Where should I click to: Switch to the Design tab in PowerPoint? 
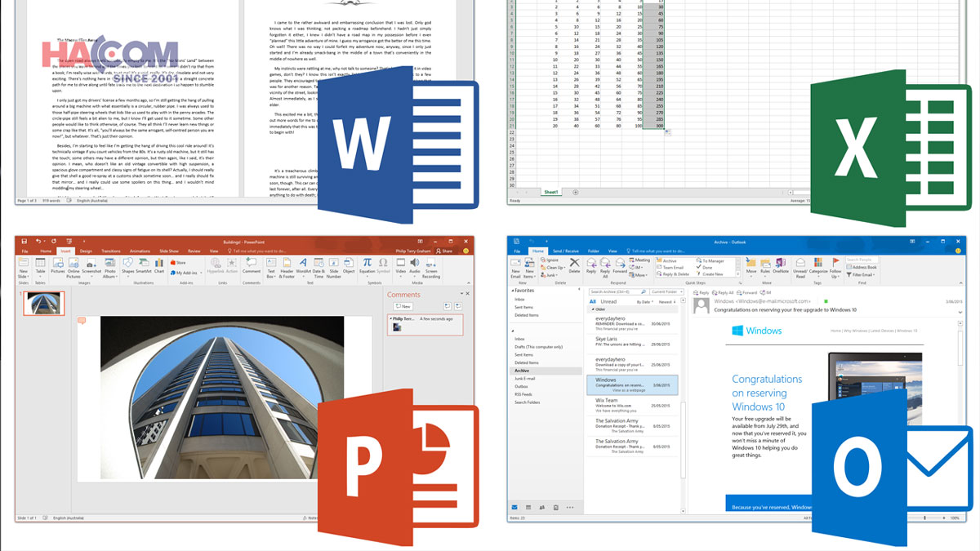click(x=86, y=250)
